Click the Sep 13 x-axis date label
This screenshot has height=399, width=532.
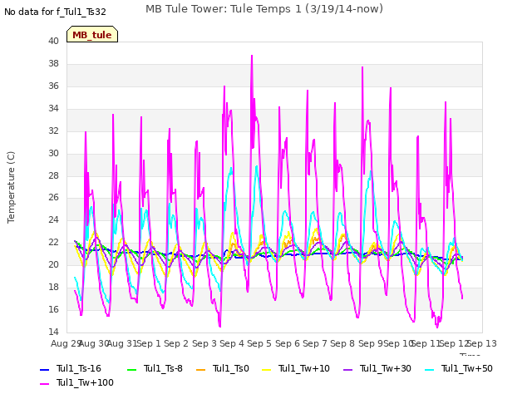(x=482, y=343)
